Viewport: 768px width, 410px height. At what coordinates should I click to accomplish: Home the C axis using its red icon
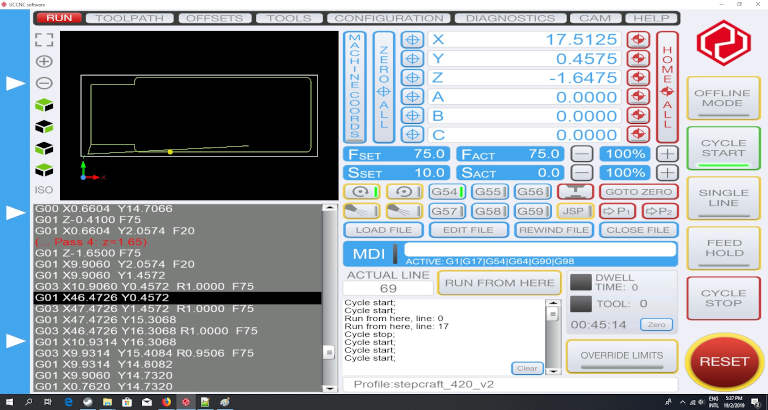click(638, 134)
